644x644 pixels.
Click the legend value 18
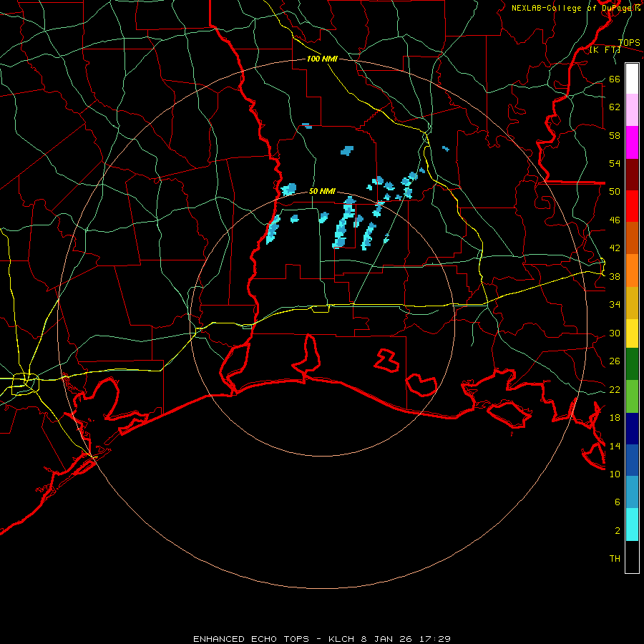pos(615,418)
